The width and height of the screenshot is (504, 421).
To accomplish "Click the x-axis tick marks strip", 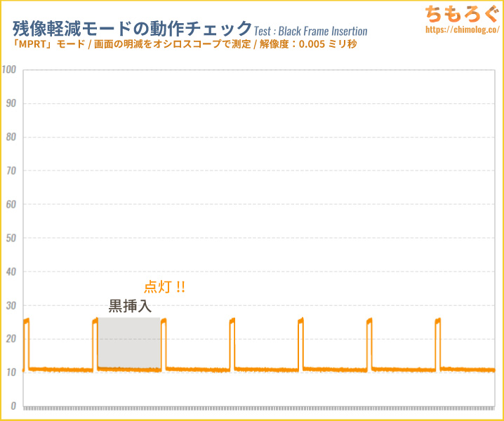I will 259,408.
